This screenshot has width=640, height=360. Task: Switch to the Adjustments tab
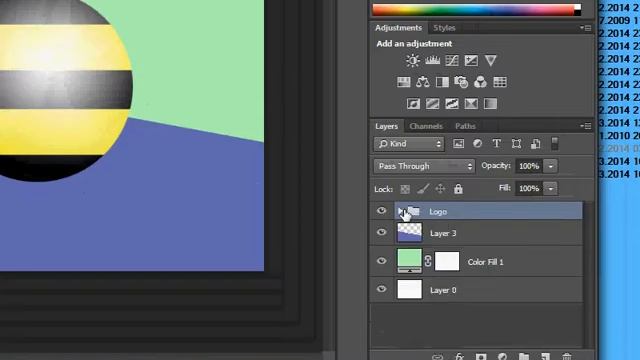pos(398,28)
